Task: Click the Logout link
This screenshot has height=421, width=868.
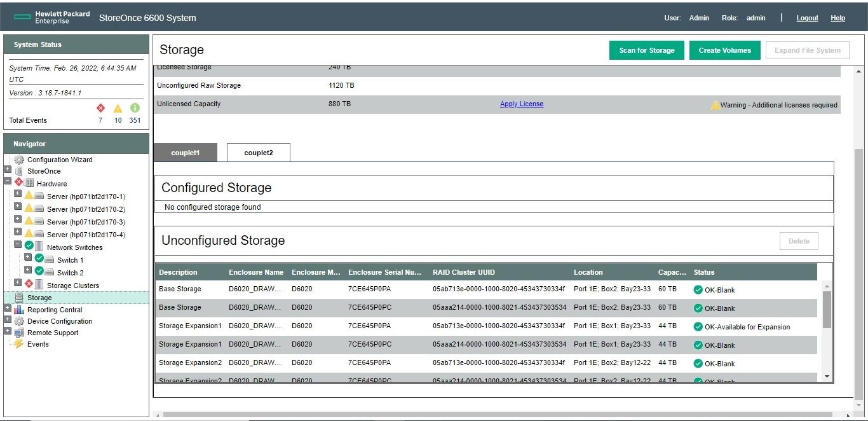Action: 807,18
